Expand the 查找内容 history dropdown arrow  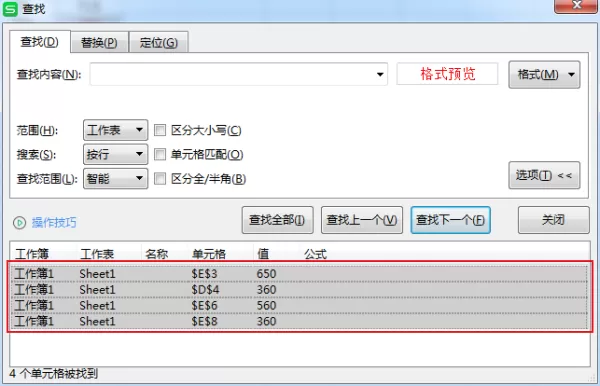(380, 74)
